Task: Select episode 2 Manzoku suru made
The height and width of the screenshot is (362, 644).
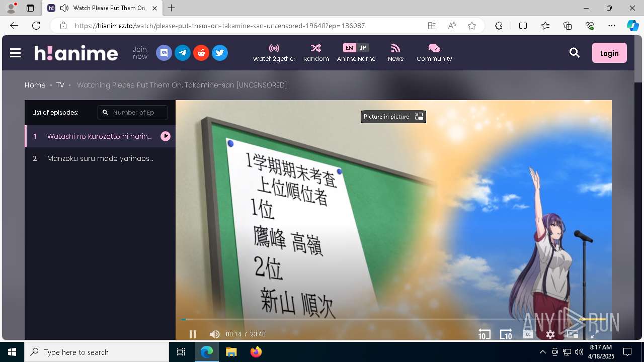Action: (100, 158)
